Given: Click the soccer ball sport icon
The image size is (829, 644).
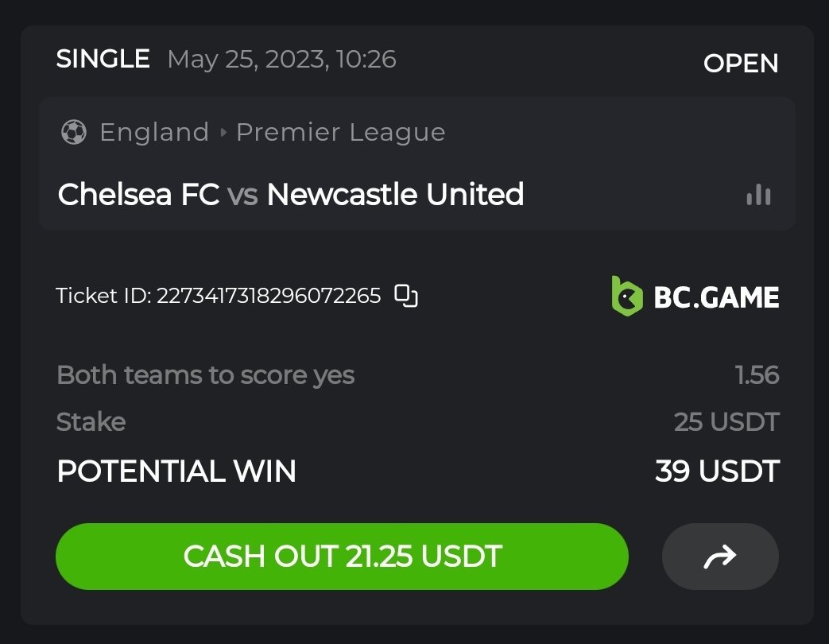Looking at the screenshot, I should point(74,132).
